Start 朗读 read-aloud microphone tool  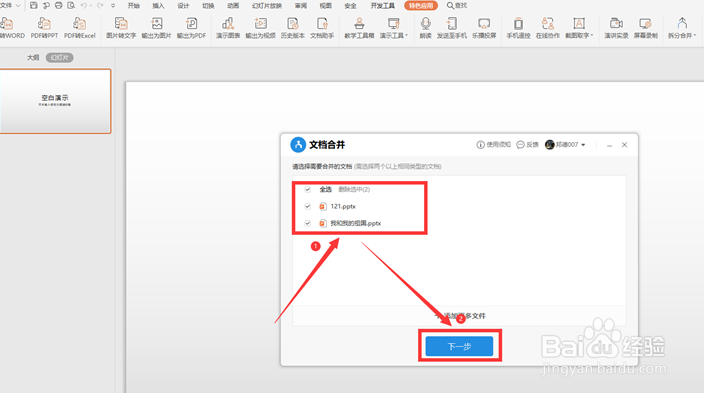tap(425, 23)
